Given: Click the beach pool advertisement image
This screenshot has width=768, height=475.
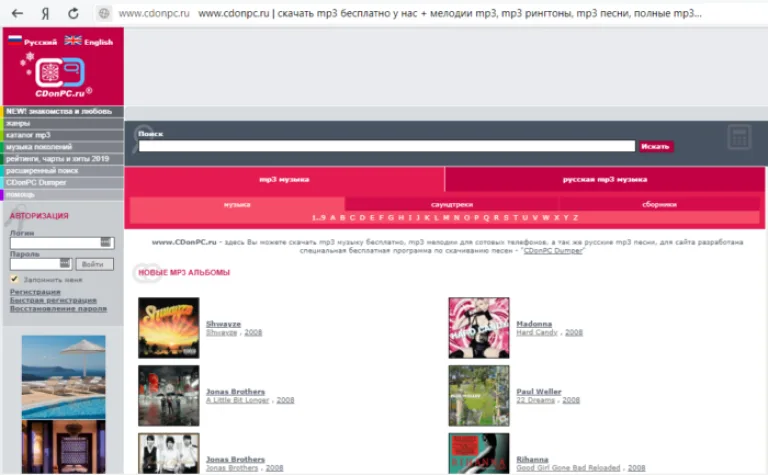Looking at the screenshot, I should 63,377.
